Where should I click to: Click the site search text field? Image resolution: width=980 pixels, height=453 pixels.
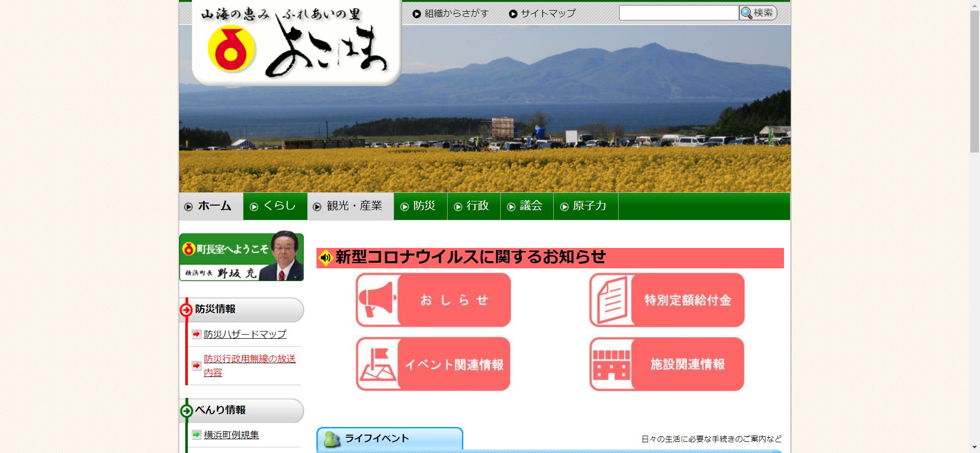pyautogui.click(x=678, y=13)
